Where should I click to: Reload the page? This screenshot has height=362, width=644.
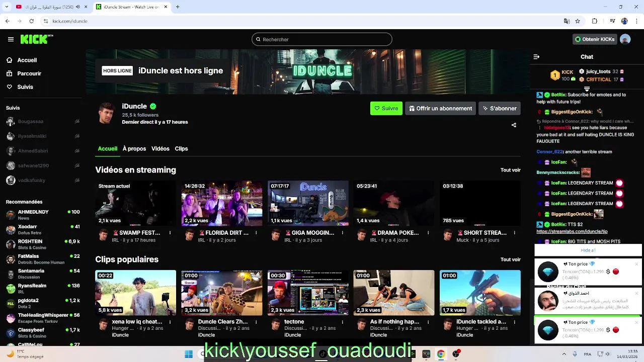point(32,21)
